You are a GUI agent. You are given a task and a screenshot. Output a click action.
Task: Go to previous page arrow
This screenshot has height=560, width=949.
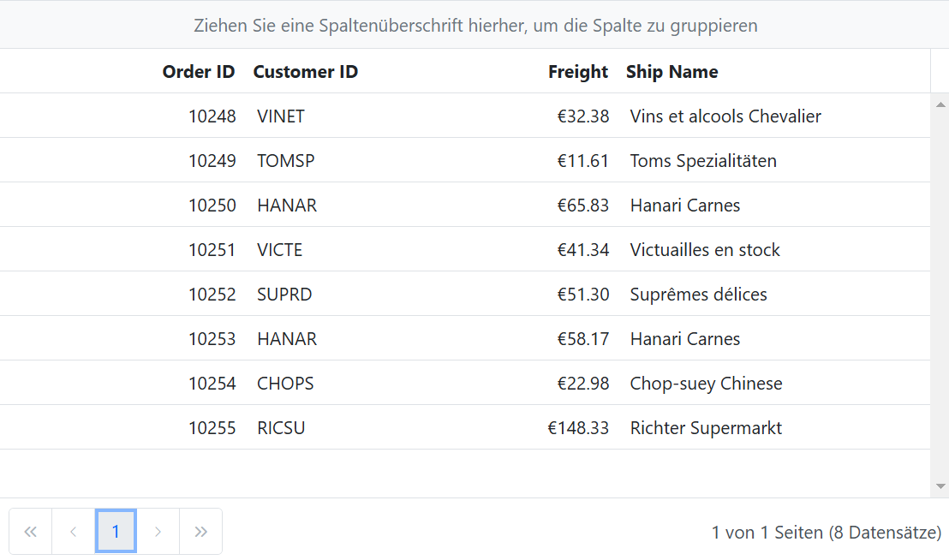74,532
